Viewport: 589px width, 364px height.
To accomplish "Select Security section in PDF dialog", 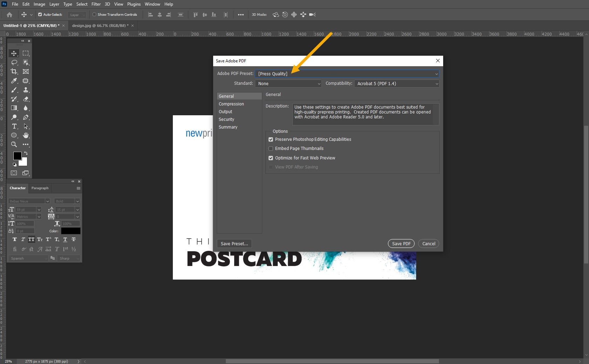I will [x=239, y=119].
